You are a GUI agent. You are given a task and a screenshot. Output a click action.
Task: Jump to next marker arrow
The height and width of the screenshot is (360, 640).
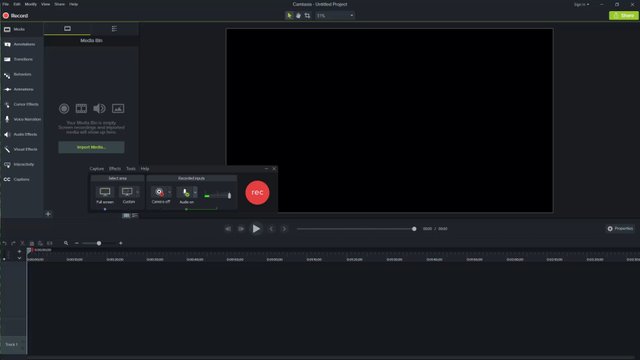point(284,229)
